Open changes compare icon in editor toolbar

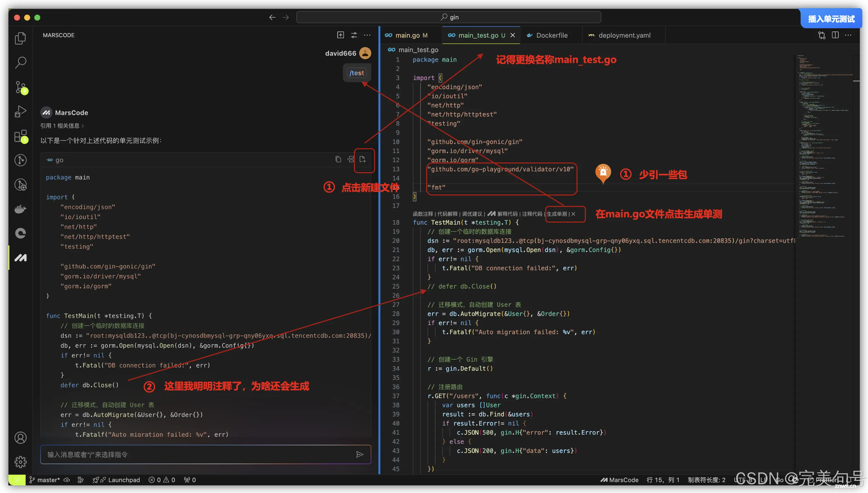[822, 35]
